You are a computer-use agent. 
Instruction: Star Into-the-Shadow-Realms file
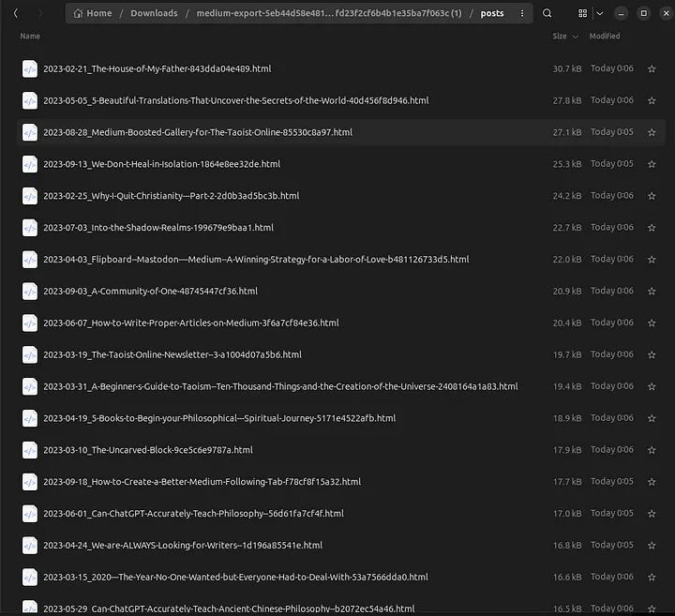pyautogui.click(x=652, y=228)
